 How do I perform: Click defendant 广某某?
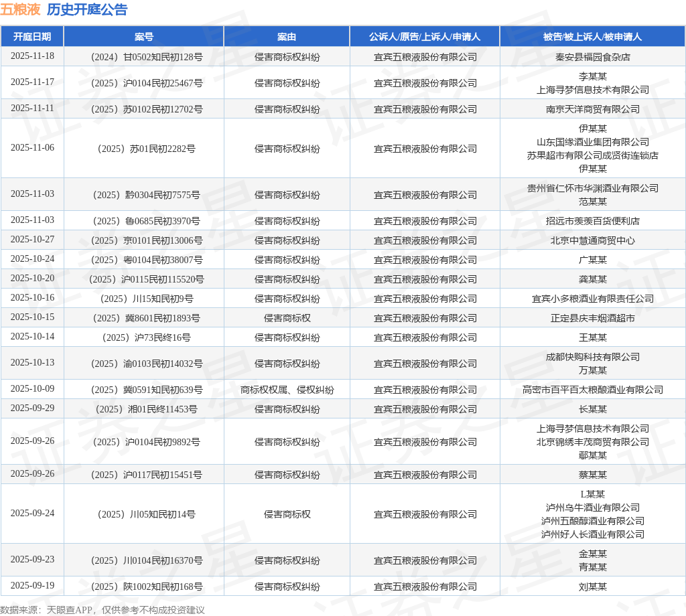tap(593, 260)
